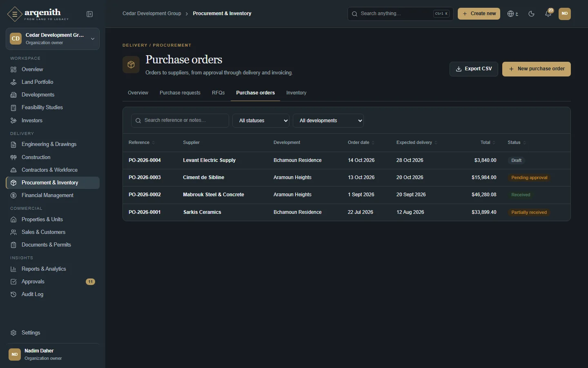
Task: Open Settings in sidebar
Action: (x=53, y=333)
